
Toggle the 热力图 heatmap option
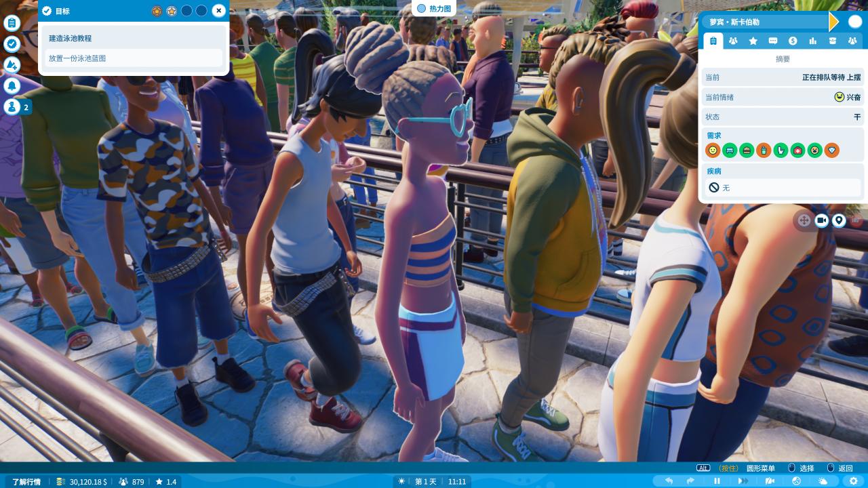click(434, 8)
